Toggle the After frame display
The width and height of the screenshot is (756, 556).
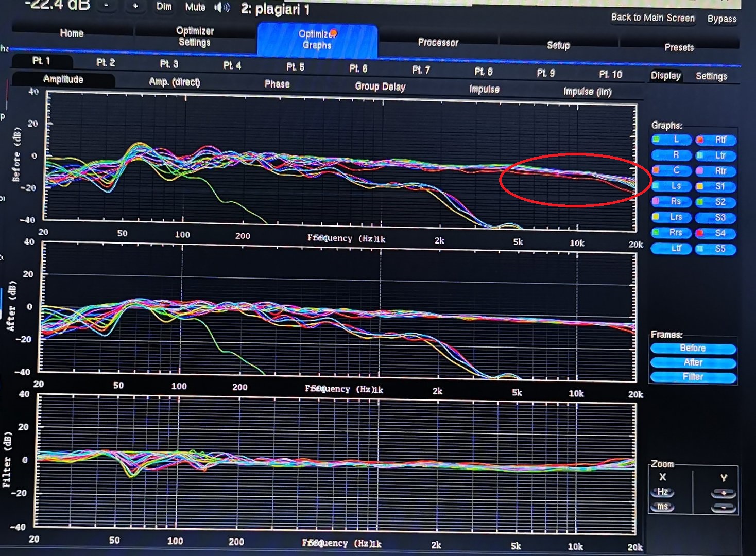point(693,363)
